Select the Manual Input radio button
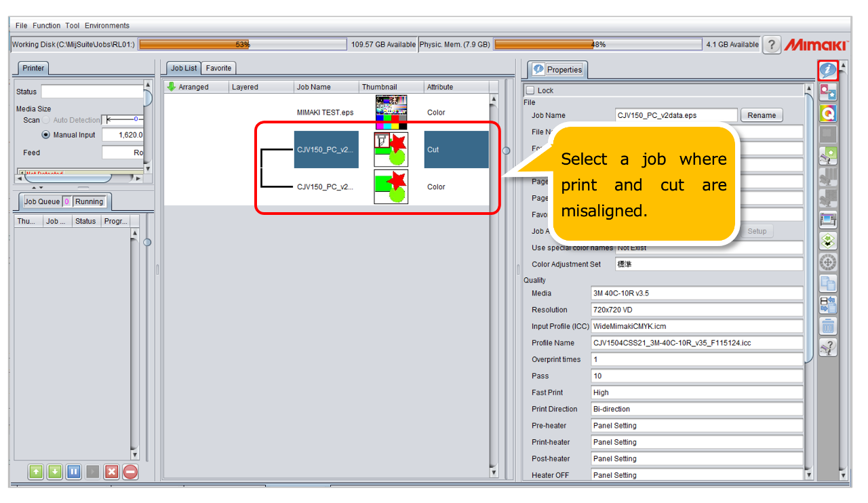868x503 pixels. [x=46, y=135]
